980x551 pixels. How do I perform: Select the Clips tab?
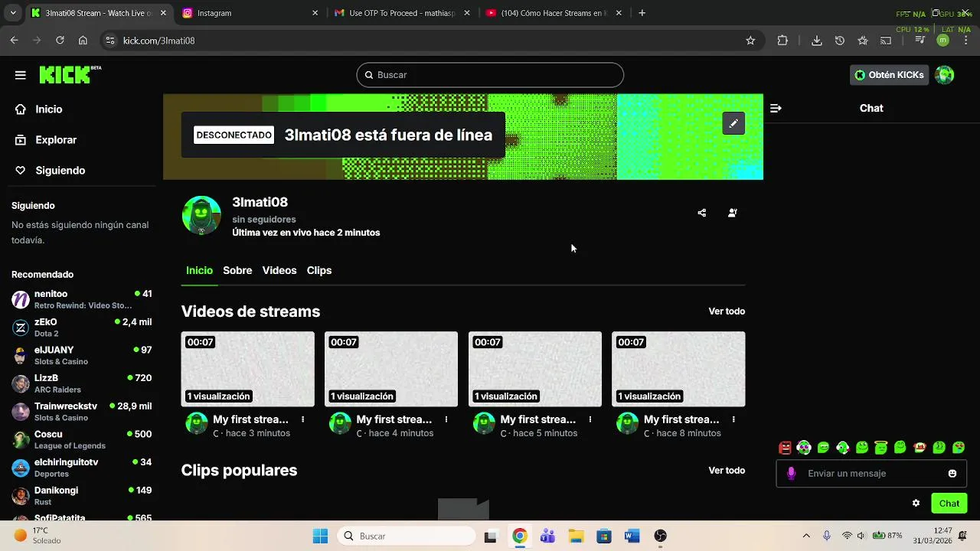tap(319, 270)
